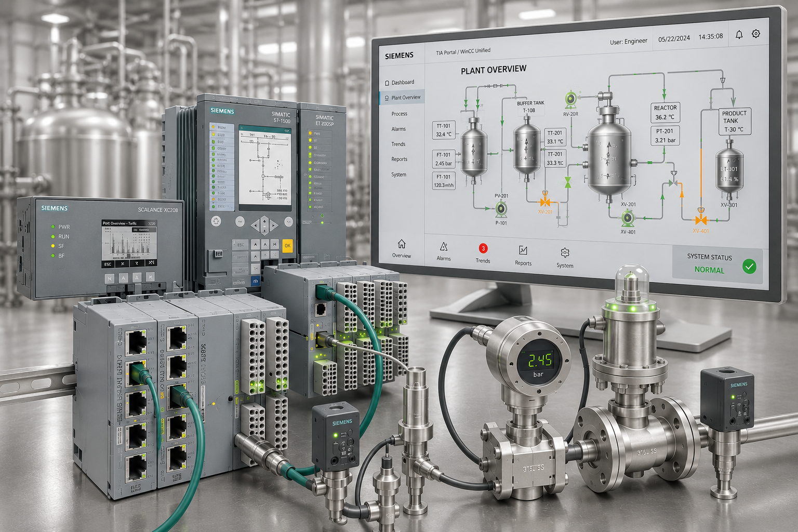Image resolution: width=798 pixels, height=532 pixels.
Task: Tap the System gear in the bottom bar
Action: coord(565,252)
